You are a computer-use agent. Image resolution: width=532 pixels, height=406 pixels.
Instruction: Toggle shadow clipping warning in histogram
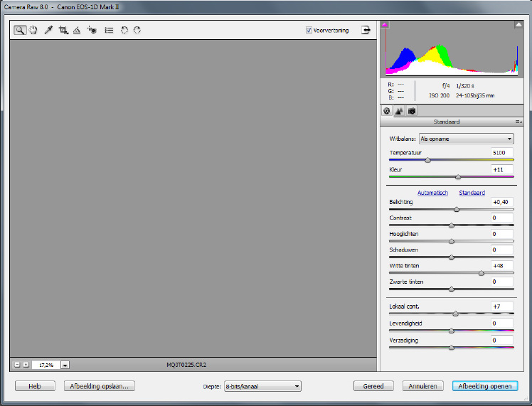coord(385,25)
